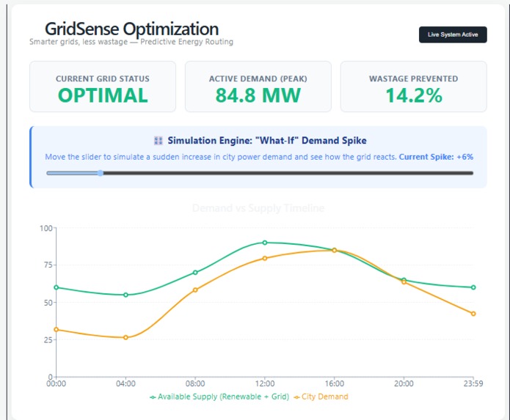Click the orange demand point at 16:00

tap(335, 250)
